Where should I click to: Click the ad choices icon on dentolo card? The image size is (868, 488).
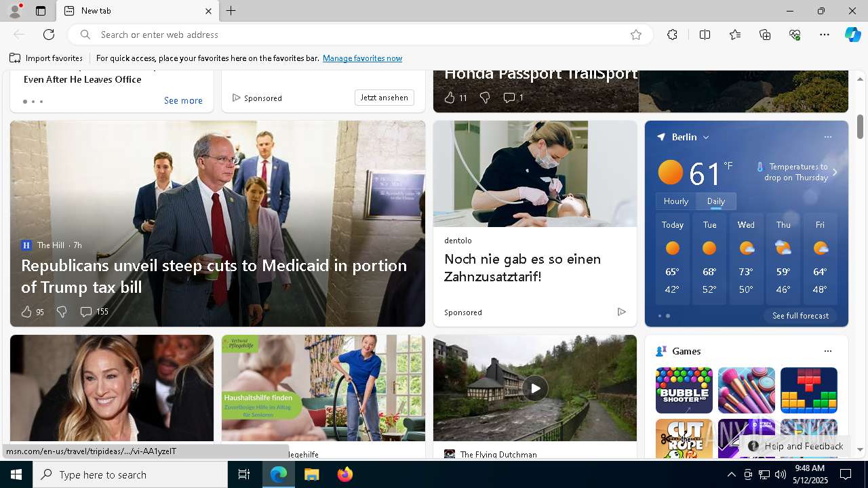click(x=621, y=312)
